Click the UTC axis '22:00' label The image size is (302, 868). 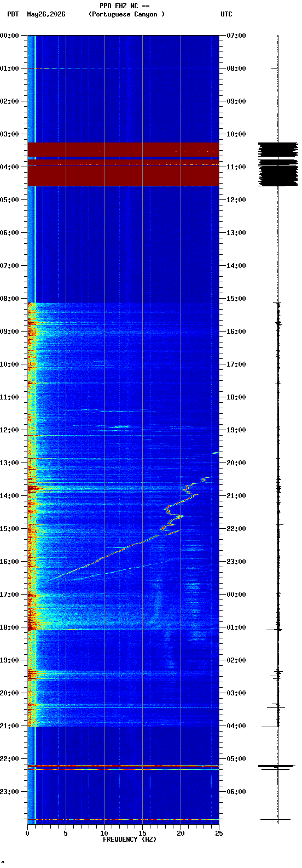pos(236,529)
